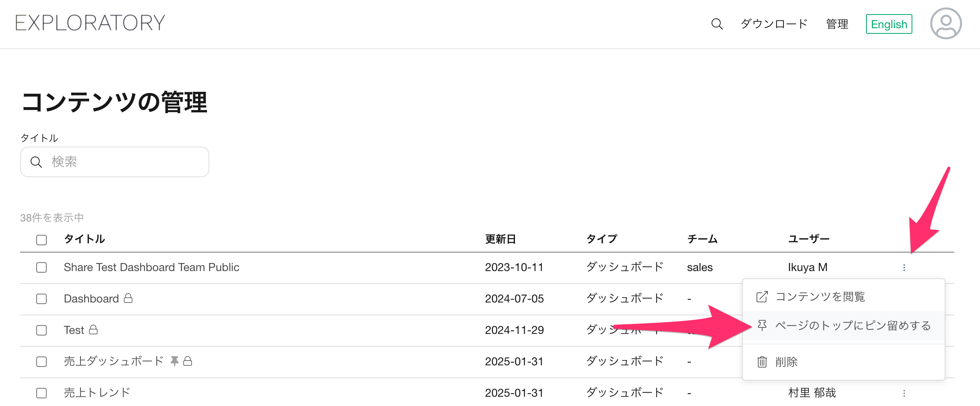Open the three-dot menu for 売上トレンド row

pyautogui.click(x=904, y=393)
